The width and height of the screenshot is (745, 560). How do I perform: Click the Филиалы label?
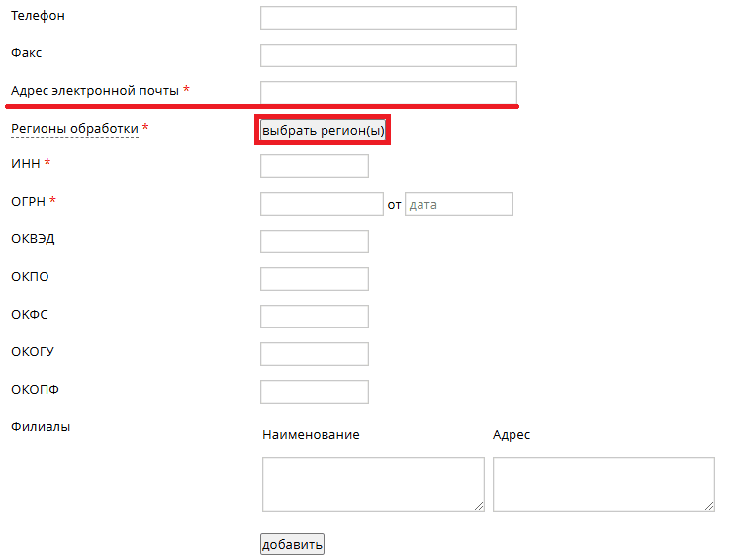41,427
